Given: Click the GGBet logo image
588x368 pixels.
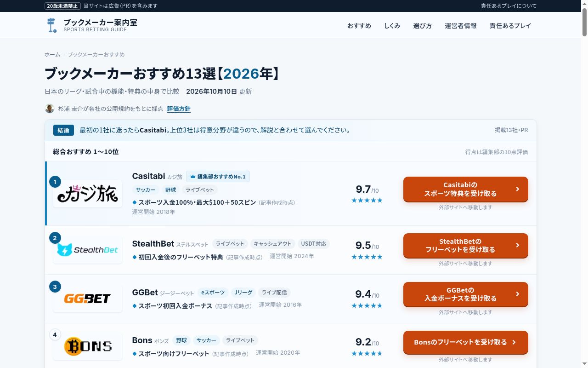Looking at the screenshot, I should pos(88,299).
